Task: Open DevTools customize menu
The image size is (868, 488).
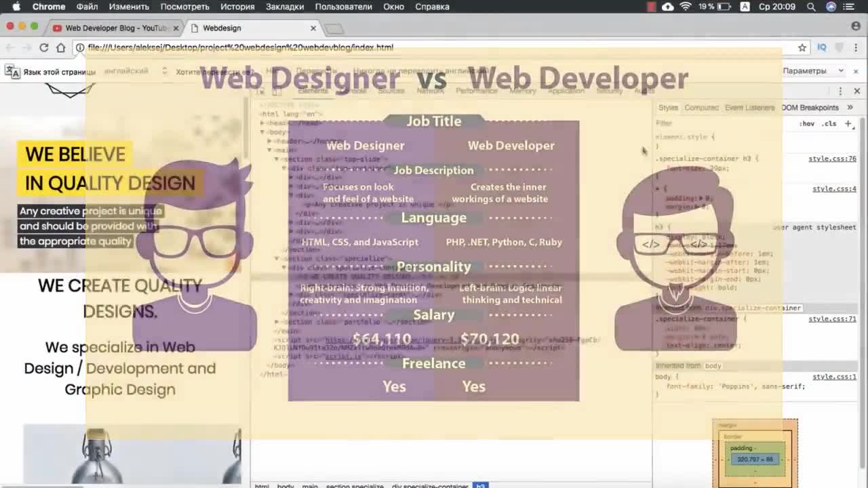Action: tap(840, 91)
